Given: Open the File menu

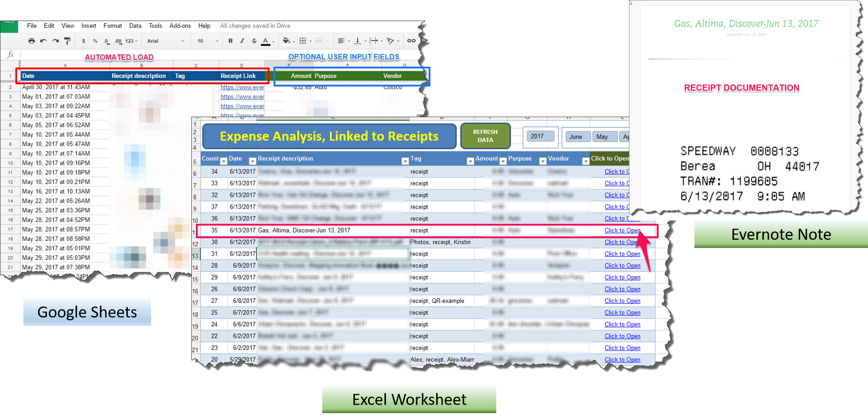Looking at the screenshot, I should tap(32, 26).
